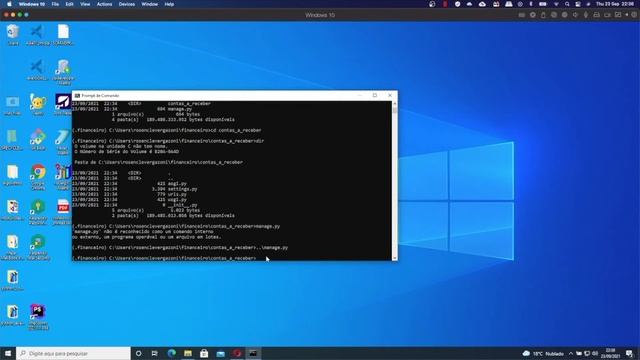Screen dimensions: 640x360
Task: Open the Windows notification center icon
Action: click(x=629, y=353)
